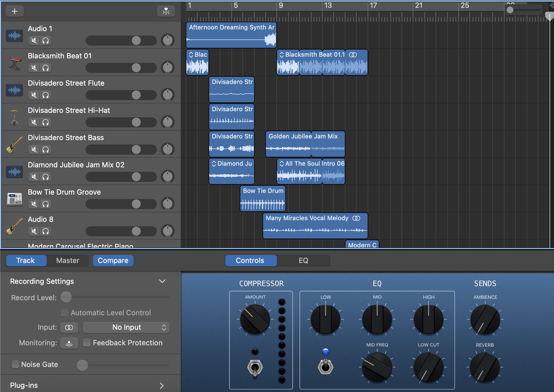Click the Monitoring button icon

click(x=69, y=343)
